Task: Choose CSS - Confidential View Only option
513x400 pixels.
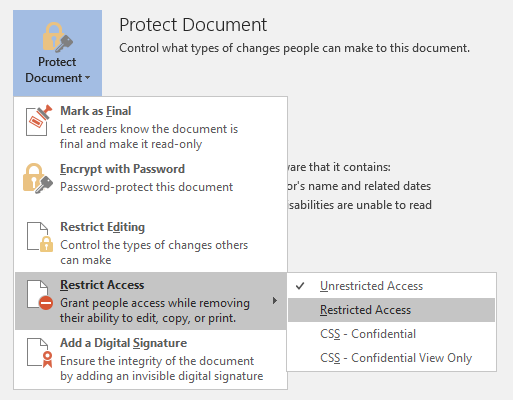Action: click(391, 358)
